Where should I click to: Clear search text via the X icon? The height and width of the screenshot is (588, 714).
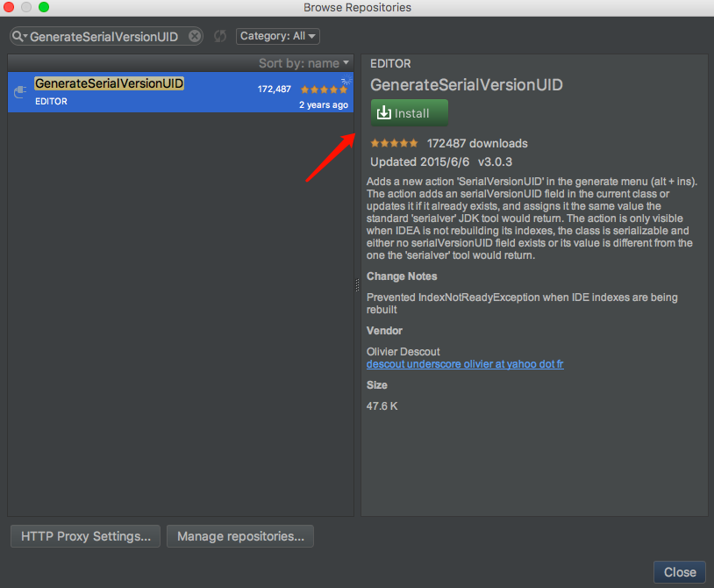tap(195, 36)
